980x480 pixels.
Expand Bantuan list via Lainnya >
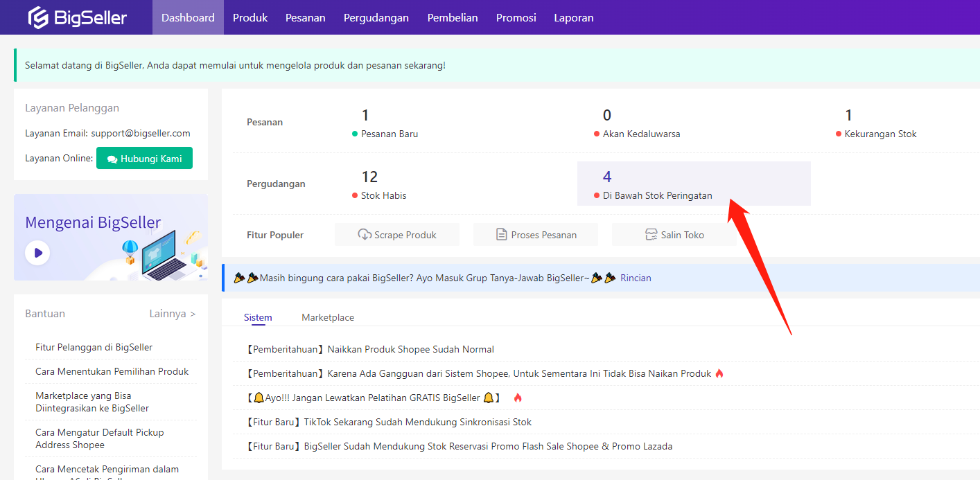click(173, 314)
